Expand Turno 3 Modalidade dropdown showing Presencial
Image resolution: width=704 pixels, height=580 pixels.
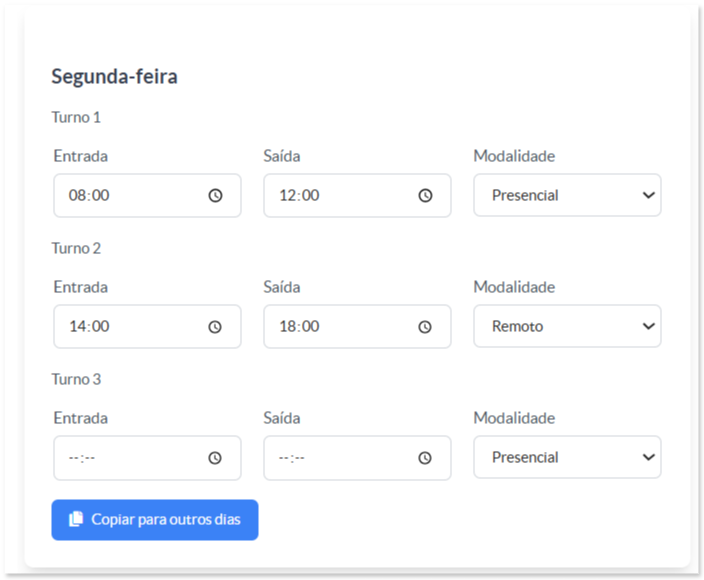coord(567,457)
